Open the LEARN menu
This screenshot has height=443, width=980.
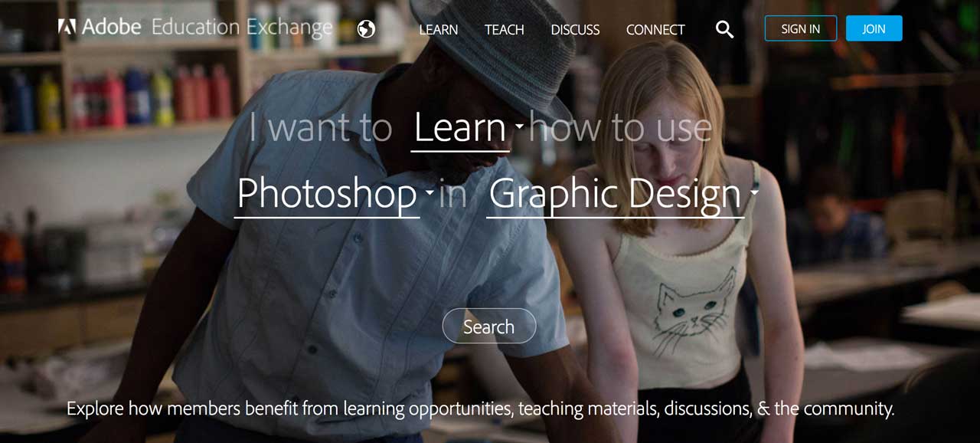point(439,30)
